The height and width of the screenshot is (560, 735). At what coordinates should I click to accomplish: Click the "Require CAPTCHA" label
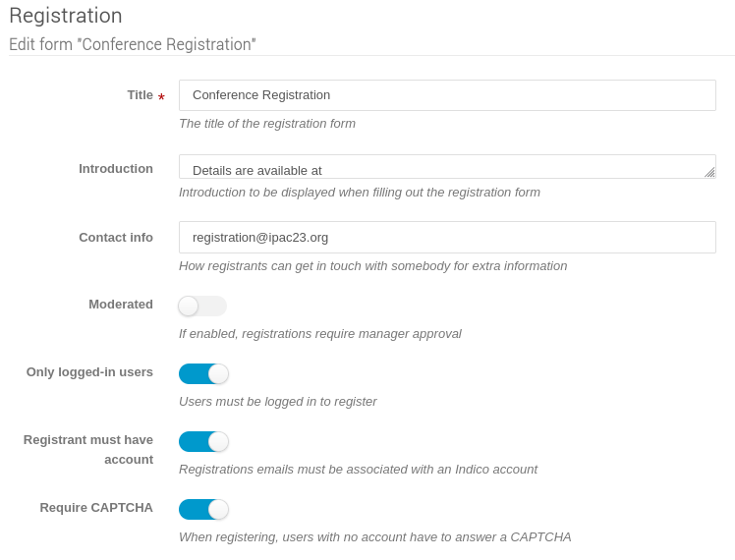coord(96,507)
